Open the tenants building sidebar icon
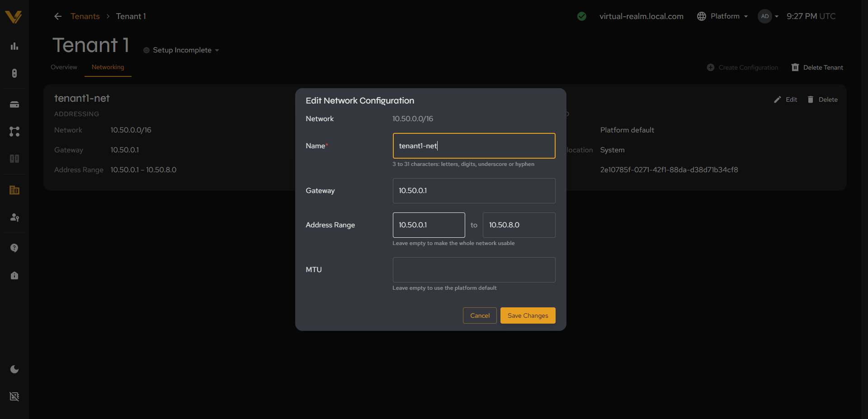 point(14,190)
